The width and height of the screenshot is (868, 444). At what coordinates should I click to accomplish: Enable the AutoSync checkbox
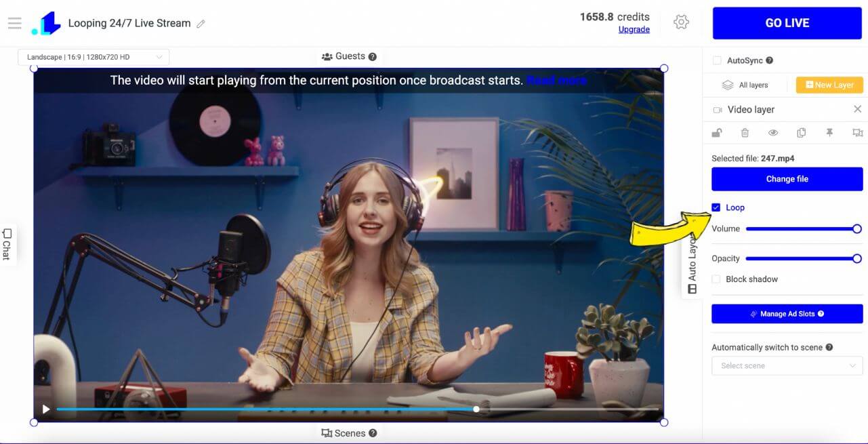[x=717, y=60]
